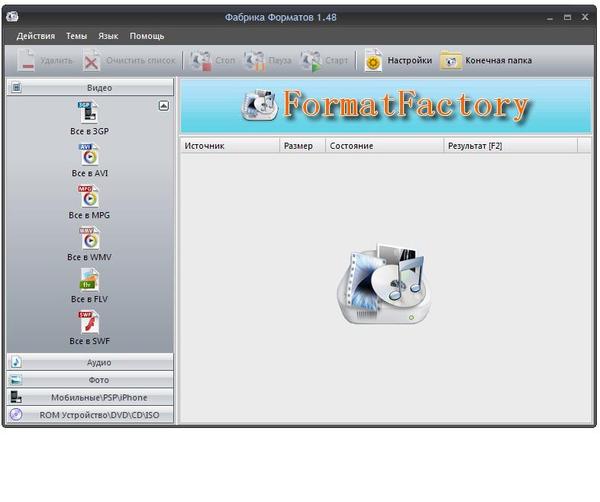Viewport: 600px width, 502px height.
Task: Expand the Видео category section
Action: point(90,88)
